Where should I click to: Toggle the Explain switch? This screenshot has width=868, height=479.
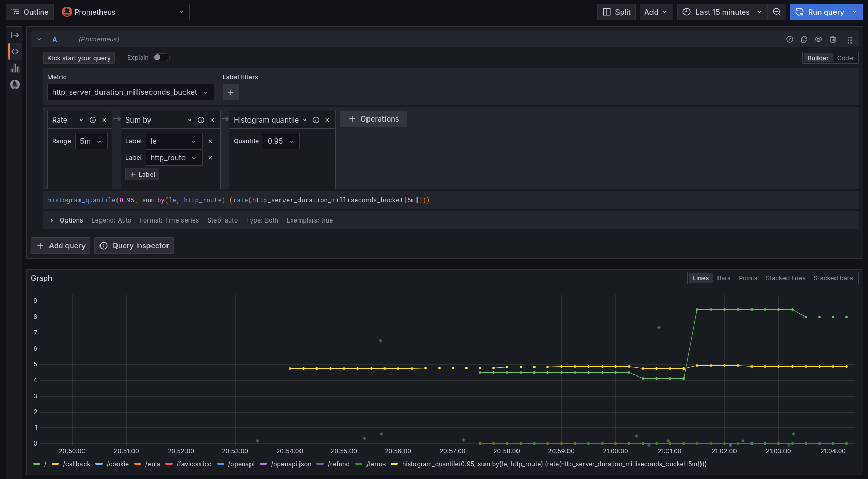click(161, 57)
